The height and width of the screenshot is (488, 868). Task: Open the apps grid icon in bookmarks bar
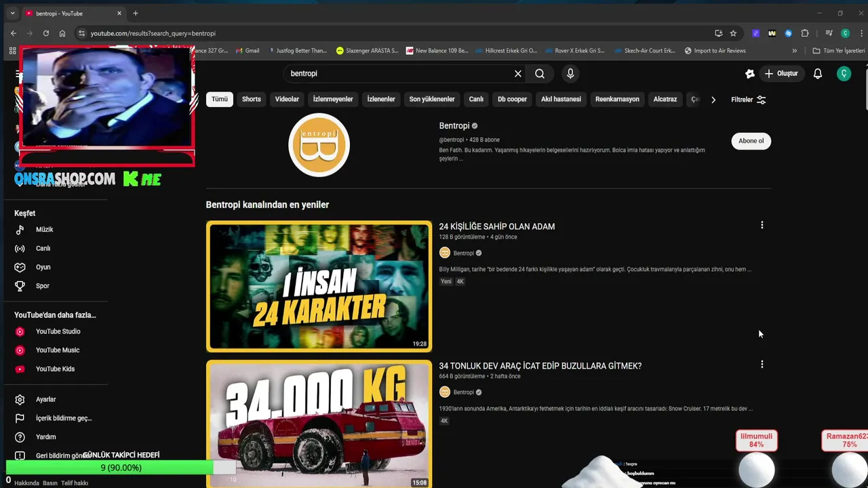click(x=12, y=51)
